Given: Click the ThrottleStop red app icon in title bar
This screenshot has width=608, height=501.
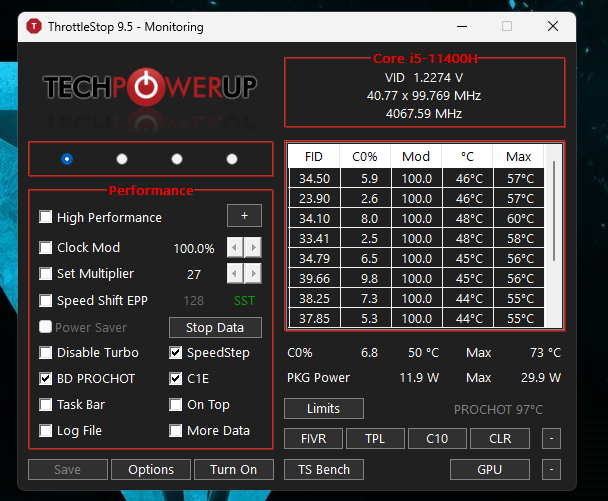Looking at the screenshot, I should pos(34,26).
